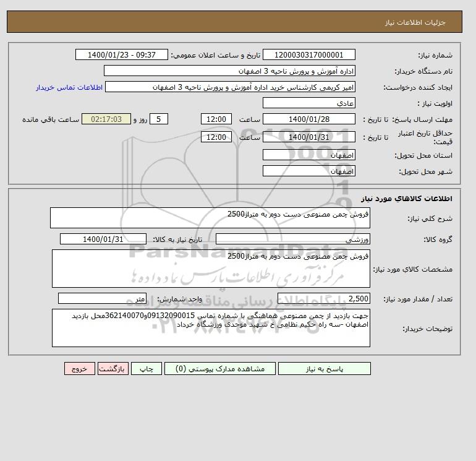Image resolution: width=476 pixels, height=461 pixels.
Task: Click the مشخصات کالای مورد نیاز text area
Action: coord(211,269)
